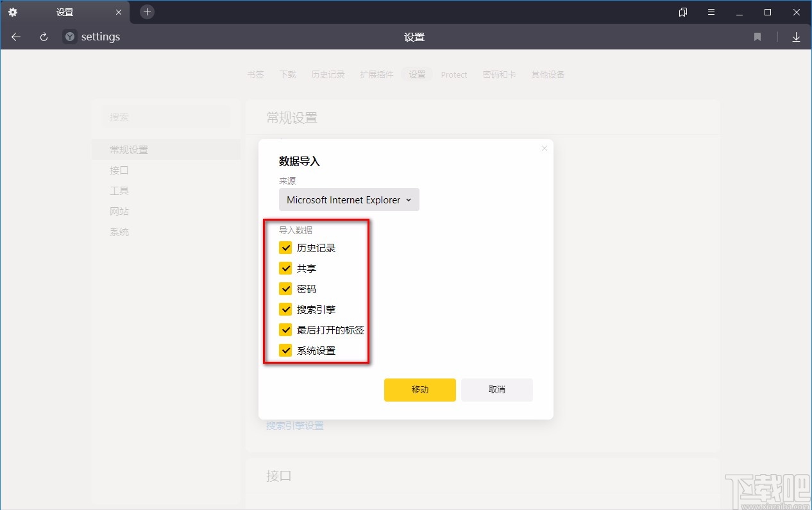The width and height of the screenshot is (812, 510).
Task: Click the gear icon on the 设置 tab
Action: (x=13, y=12)
